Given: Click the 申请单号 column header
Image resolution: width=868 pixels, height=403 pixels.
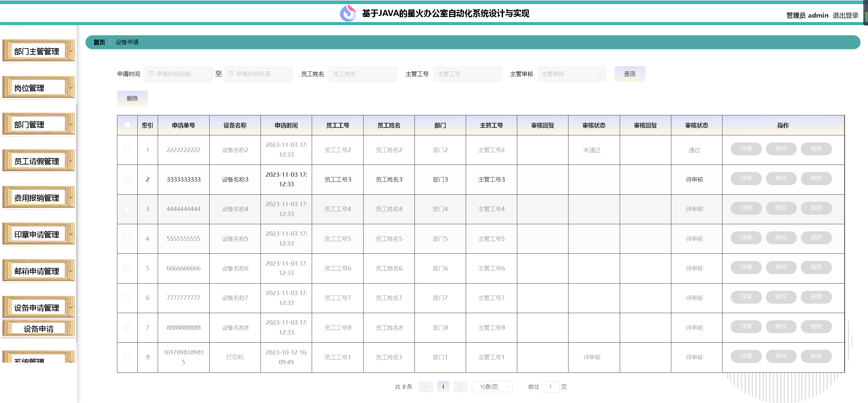Looking at the screenshot, I should 184,126.
